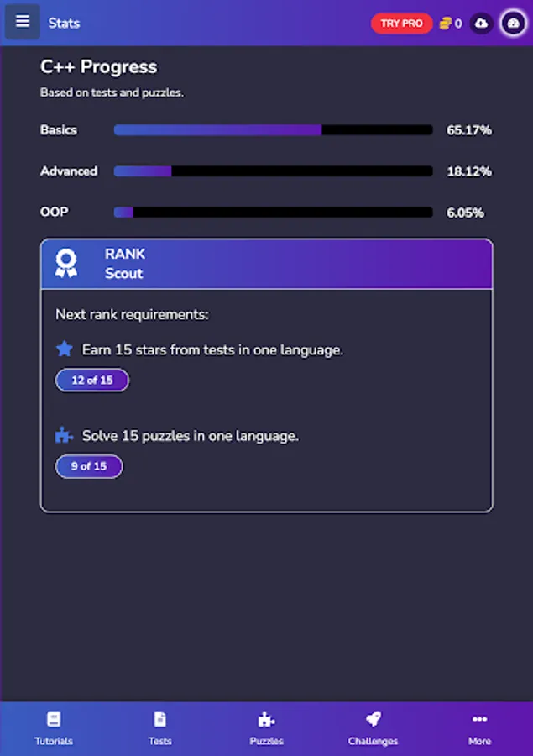The image size is (533, 756).
Task: Click the puzzle piece requirement icon
Action: click(x=65, y=435)
